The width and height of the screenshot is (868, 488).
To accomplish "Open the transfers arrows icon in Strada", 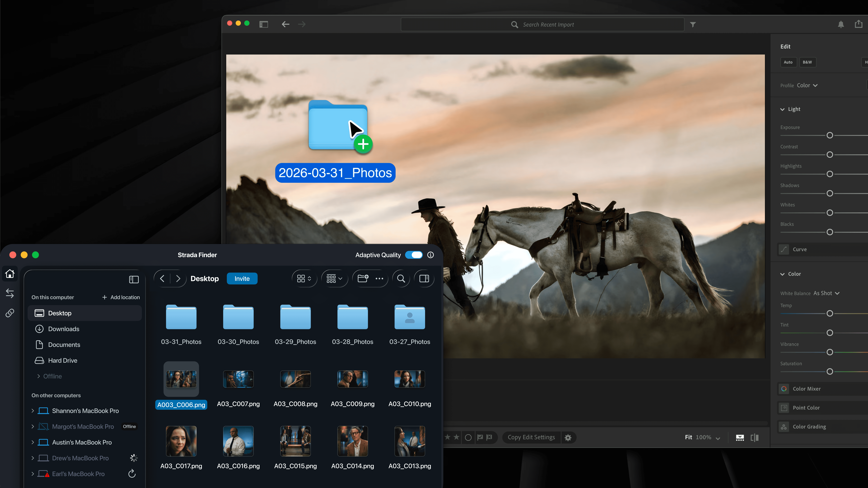I will coord(10,293).
